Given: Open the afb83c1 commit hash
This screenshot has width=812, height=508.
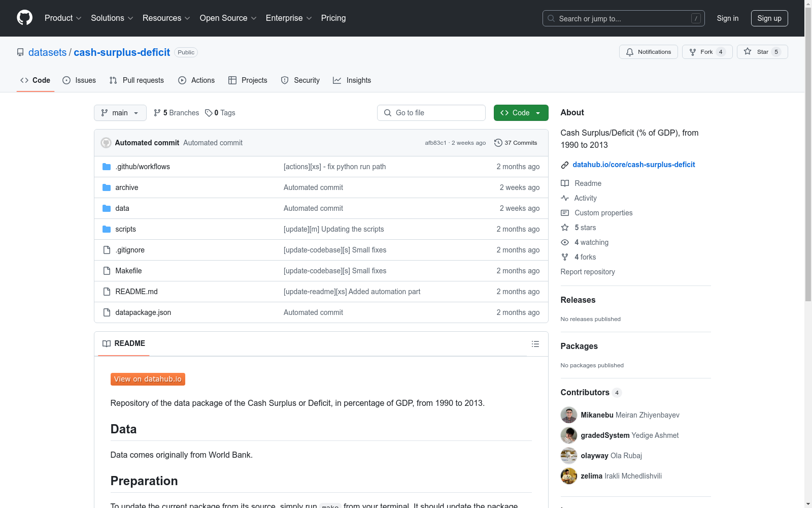Looking at the screenshot, I should 435,143.
